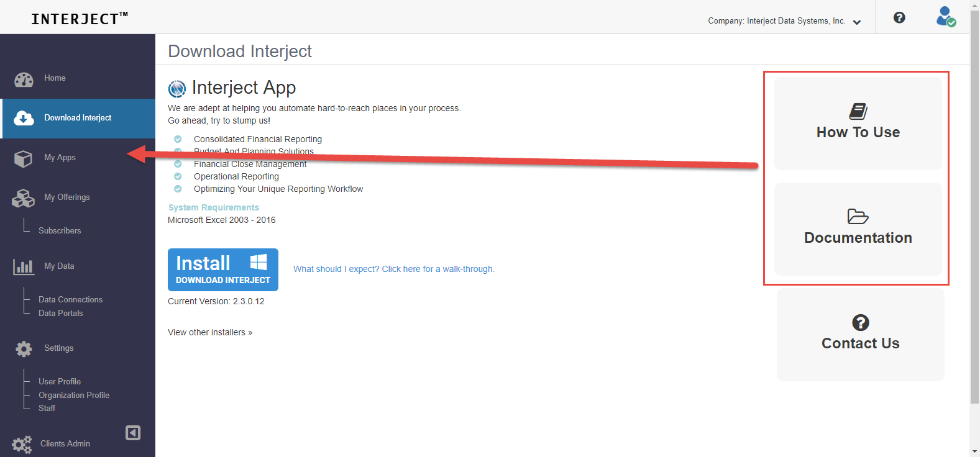The width and height of the screenshot is (980, 457).
Task: Click check icon beside Financial Close Management
Action: tap(178, 164)
